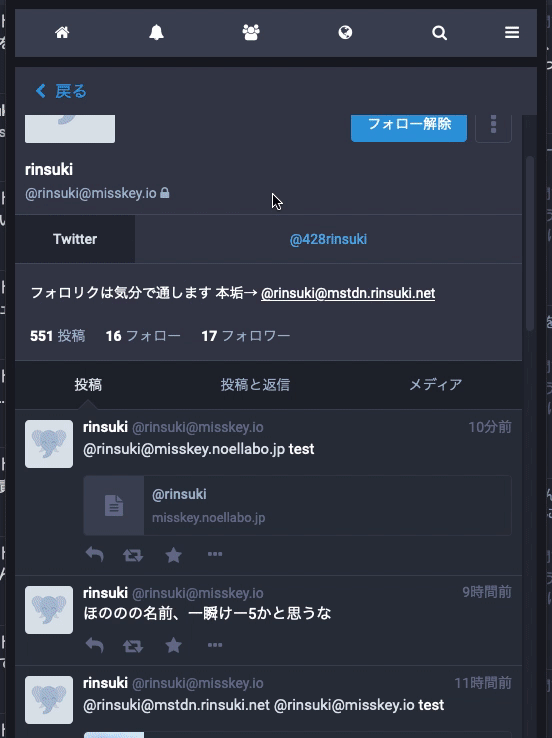
Task: Go back with the 戻る link
Action: click(61, 91)
